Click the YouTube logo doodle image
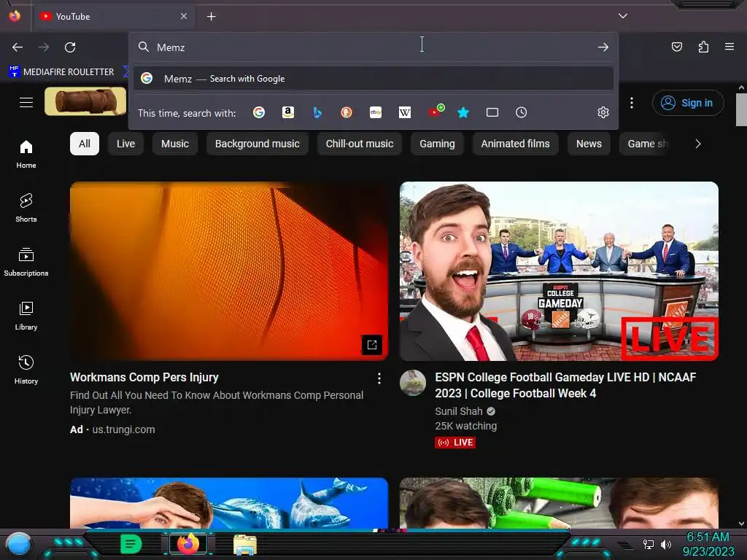Image resolution: width=747 pixels, height=560 pixels. [x=85, y=101]
